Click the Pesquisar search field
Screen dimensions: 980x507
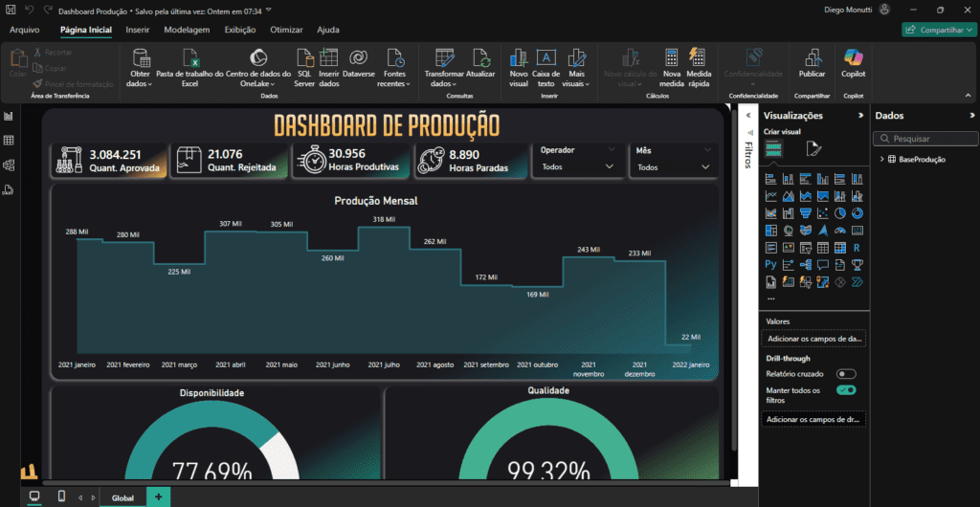[925, 139]
